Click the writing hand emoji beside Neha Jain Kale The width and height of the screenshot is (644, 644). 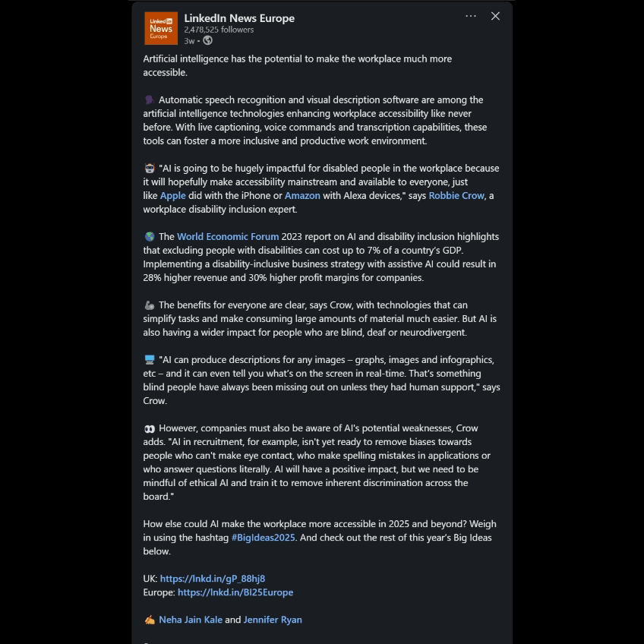150,620
